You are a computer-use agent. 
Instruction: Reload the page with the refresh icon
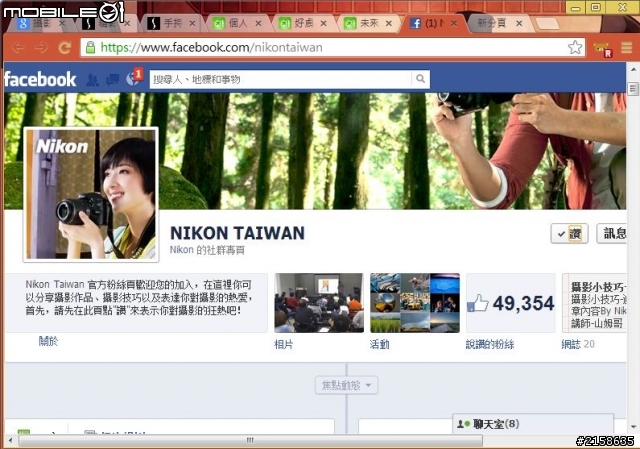[x=64, y=48]
